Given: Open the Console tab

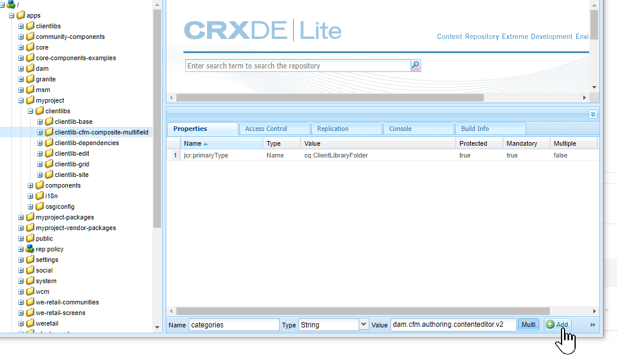Looking at the screenshot, I should [x=419, y=129].
